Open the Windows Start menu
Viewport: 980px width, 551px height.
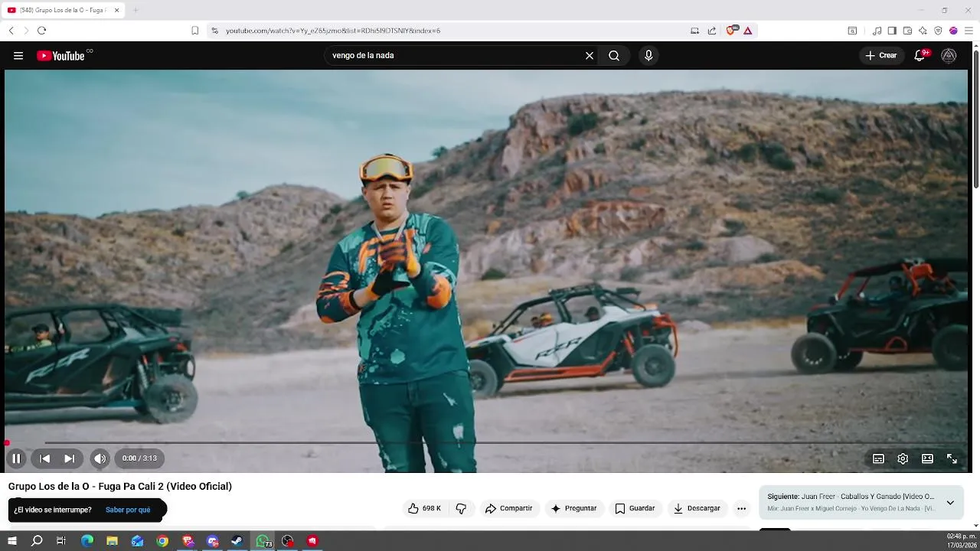point(12,541)
